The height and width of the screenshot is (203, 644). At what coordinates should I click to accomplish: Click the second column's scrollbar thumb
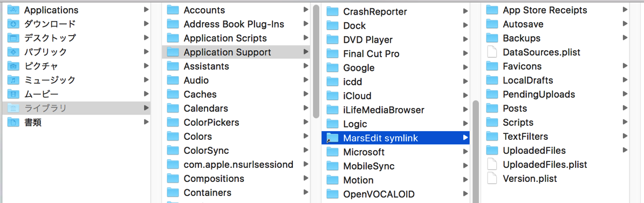316,61
